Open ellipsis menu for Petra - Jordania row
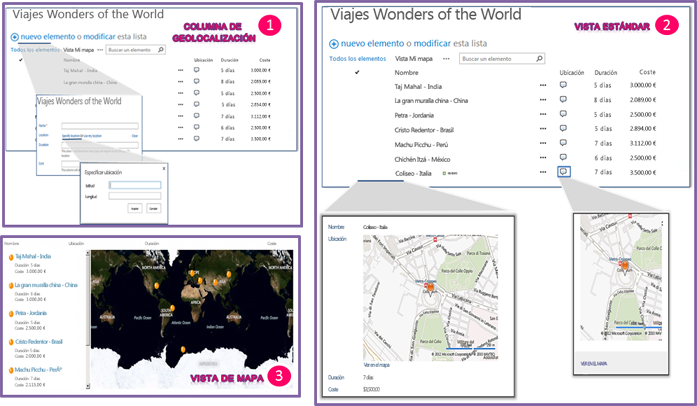The height and width of the screenshot is (406, 697). (543, 115)
